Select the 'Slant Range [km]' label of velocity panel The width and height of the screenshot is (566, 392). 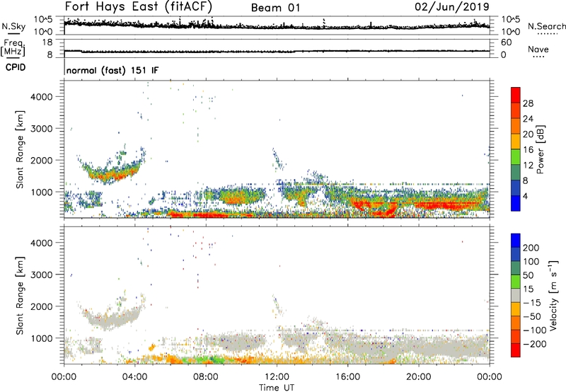pyautogui.click(x=20, y=296)
